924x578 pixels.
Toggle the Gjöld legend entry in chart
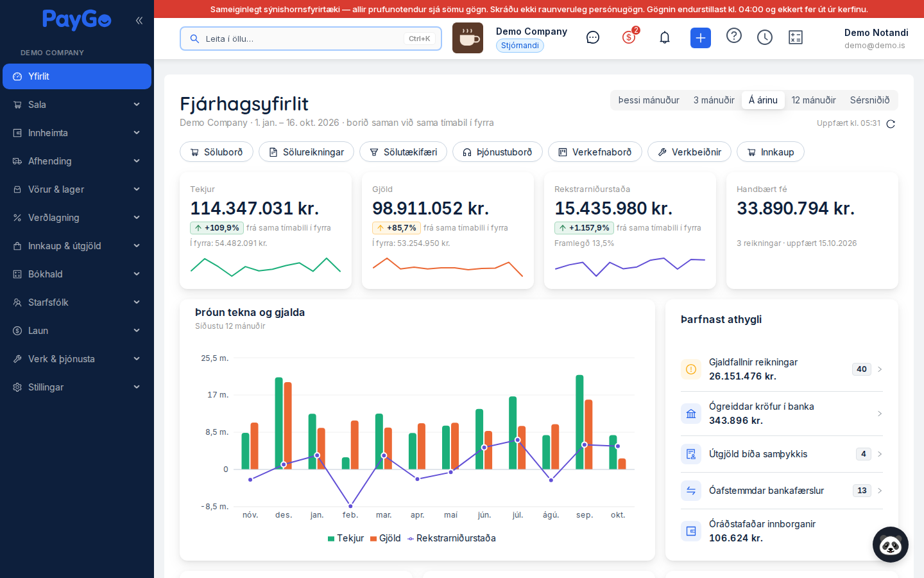[x=385, y=538]
